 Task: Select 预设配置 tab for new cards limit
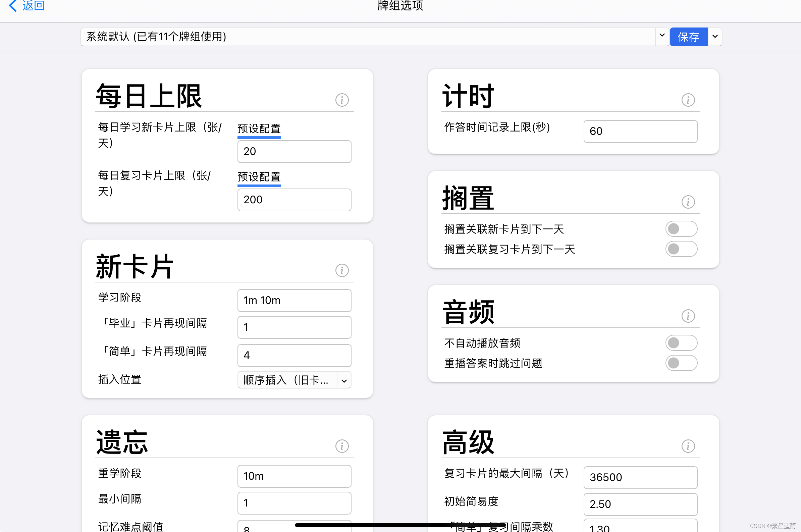[259, 129]
